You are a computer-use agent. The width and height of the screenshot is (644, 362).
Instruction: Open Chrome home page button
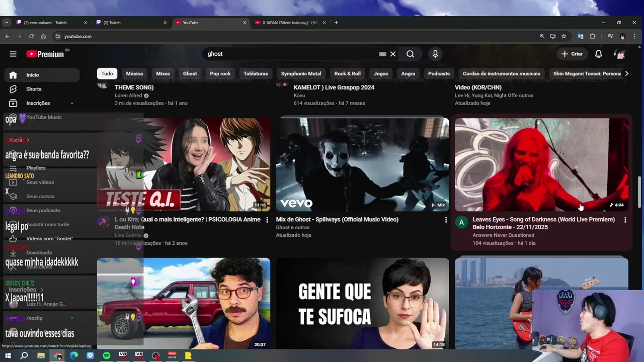(43, 36)
